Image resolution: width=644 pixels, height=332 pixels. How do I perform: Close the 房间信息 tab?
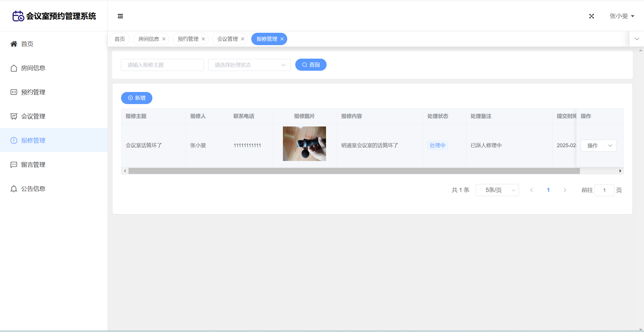[x=164, y=39]
